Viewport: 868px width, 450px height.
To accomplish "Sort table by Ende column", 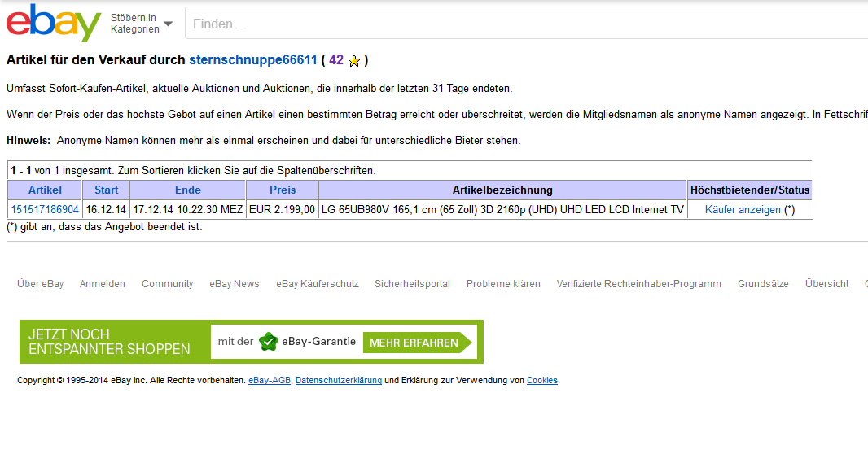I will (x=187, y=190).
